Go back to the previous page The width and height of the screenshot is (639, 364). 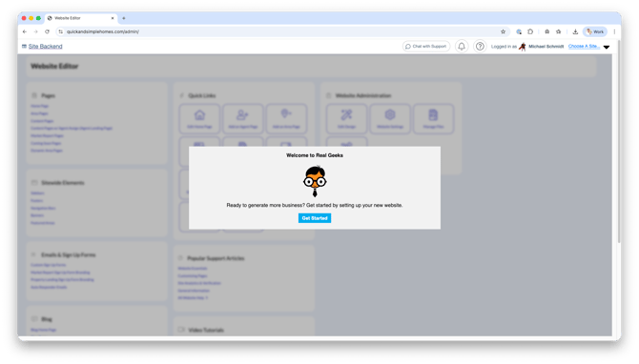[25, 31]
